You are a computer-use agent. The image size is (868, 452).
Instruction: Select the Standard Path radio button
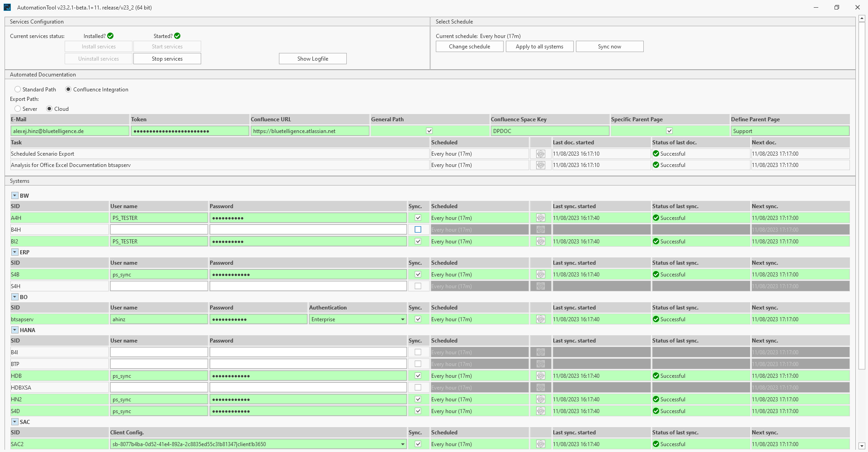point(18,90)
